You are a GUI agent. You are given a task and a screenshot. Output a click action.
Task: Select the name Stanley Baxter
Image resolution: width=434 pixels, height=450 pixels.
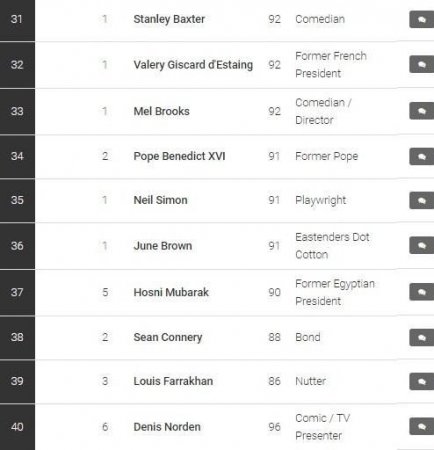pos(169,19)
